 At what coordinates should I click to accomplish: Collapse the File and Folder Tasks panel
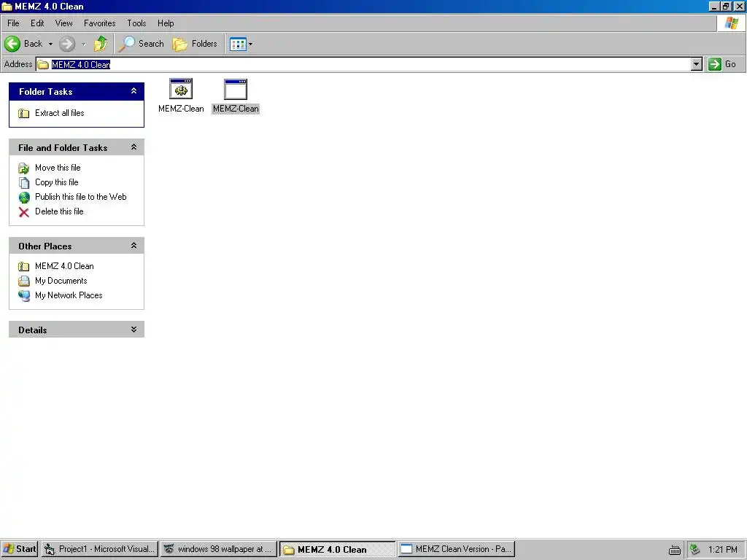coord(134,147)
